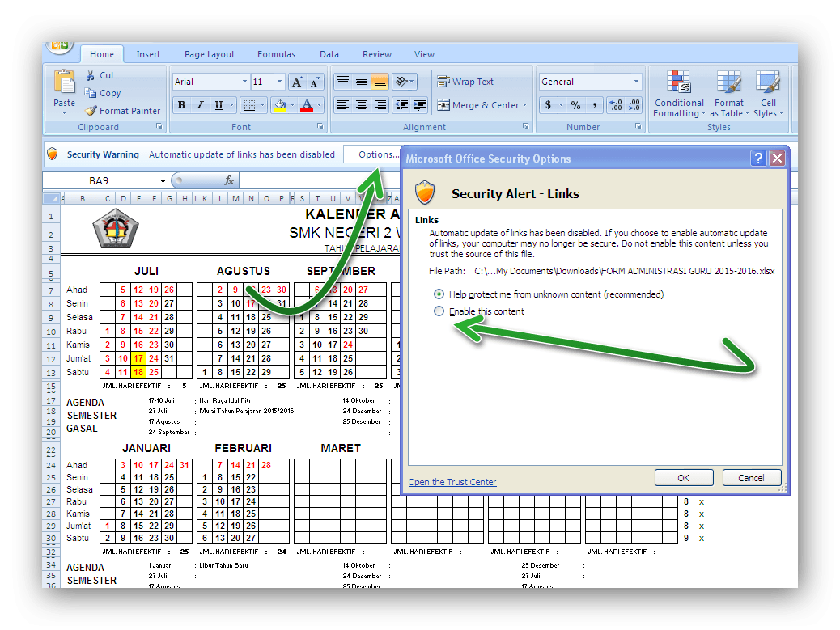The image size is (840, 630).
Task: Switch to the Page Layout tab
Action: pyautogui.click(x=209, y=54)
